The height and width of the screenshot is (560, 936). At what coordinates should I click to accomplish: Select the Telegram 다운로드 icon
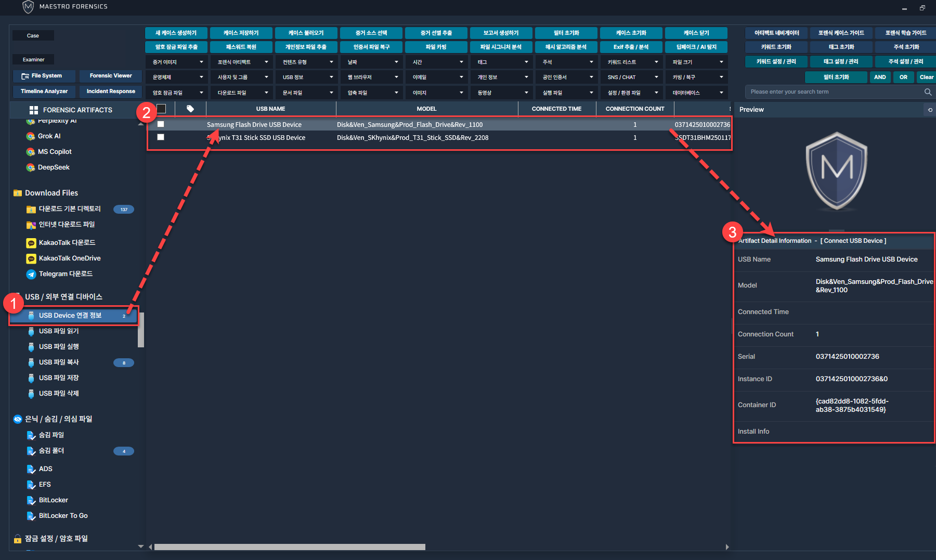click(x=31, y=274)
